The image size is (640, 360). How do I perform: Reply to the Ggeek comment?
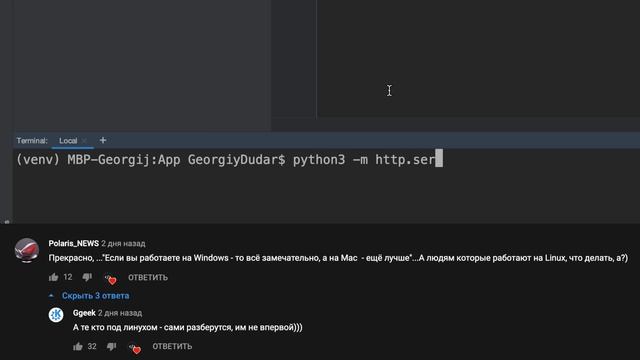pos(172,347)
